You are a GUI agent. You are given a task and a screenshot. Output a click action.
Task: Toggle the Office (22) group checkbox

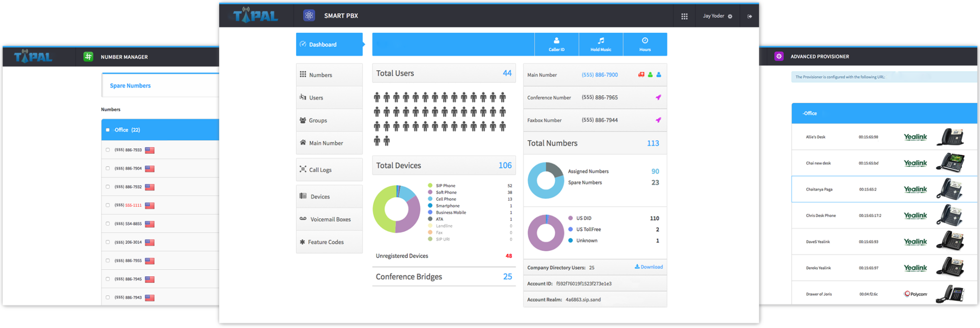[108, 130]
